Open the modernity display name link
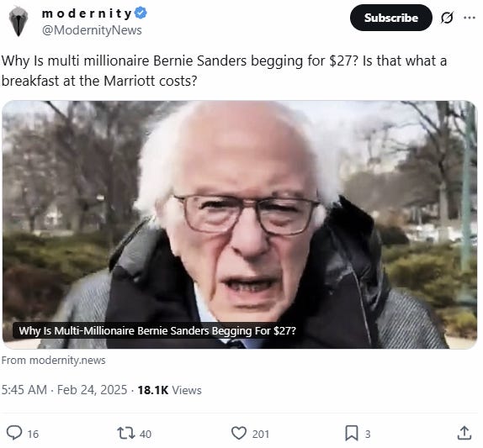This screenshot has height=448, width=483. pos(87,13)
